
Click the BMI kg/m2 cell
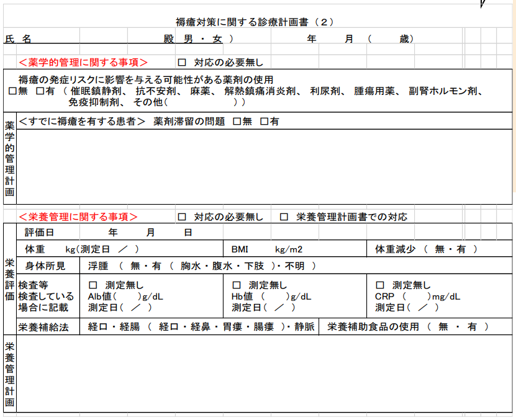click(x=294, y=249)
